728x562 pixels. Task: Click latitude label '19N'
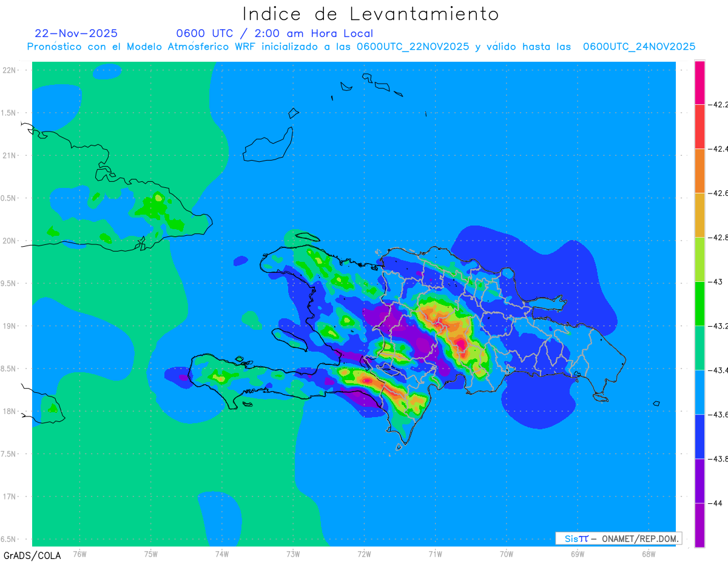click(x=8, y=326)
